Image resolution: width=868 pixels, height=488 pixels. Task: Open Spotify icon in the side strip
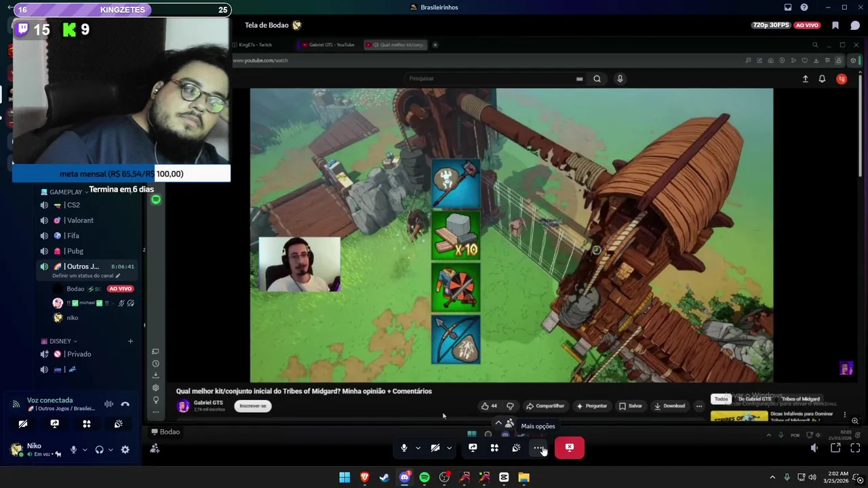[156, 199]
